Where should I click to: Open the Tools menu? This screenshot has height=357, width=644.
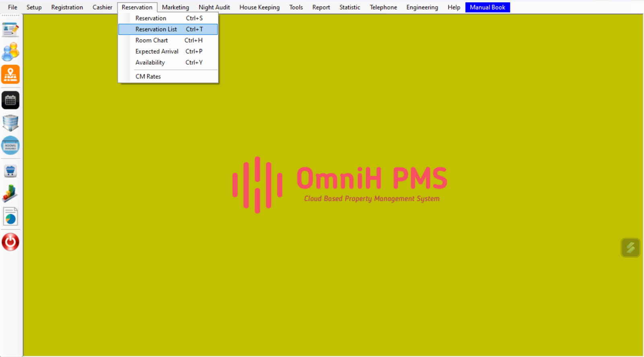(296, 7)
